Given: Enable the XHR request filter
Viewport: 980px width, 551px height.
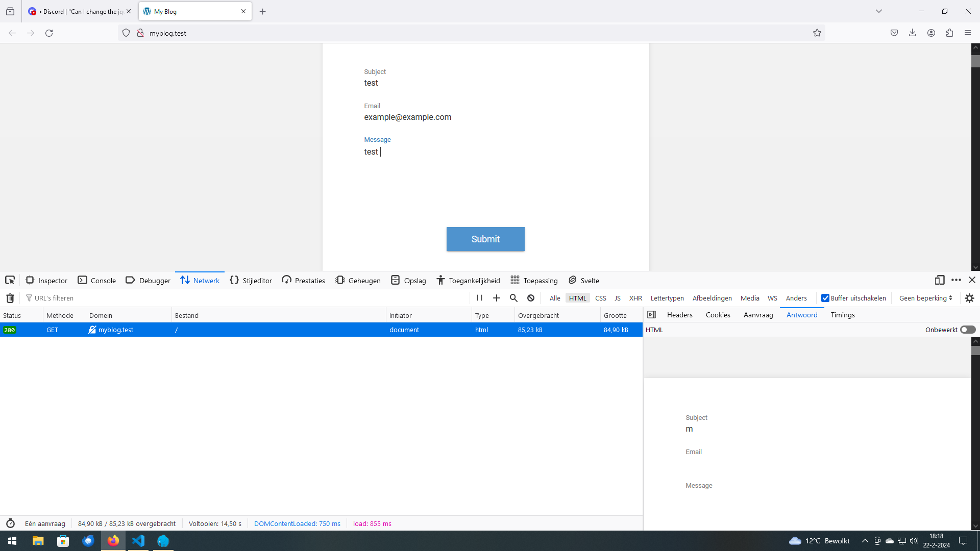Looking at the screenshot, I should pyautogui.click(x=635, y=298).
